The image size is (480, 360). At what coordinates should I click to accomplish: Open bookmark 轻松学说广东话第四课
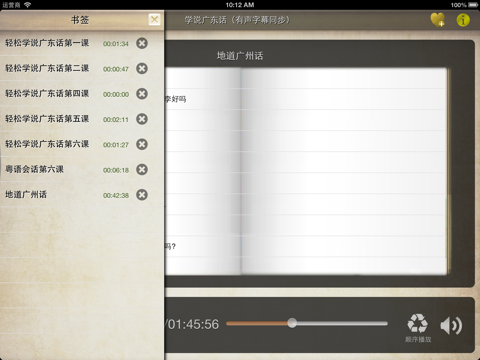pos(47,94)
